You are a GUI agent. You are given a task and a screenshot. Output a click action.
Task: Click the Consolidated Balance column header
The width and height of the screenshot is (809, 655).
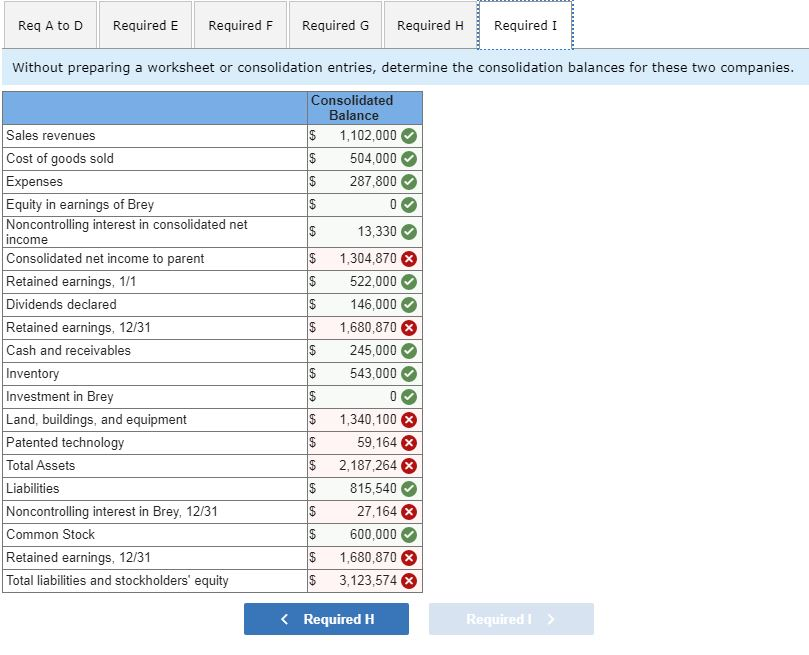[365, 108]
